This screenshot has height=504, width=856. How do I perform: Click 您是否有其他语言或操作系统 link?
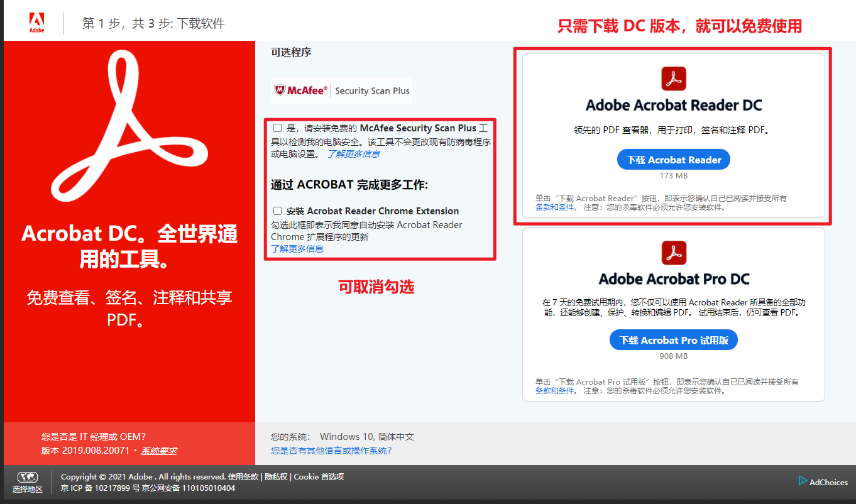tap(331, 451)
